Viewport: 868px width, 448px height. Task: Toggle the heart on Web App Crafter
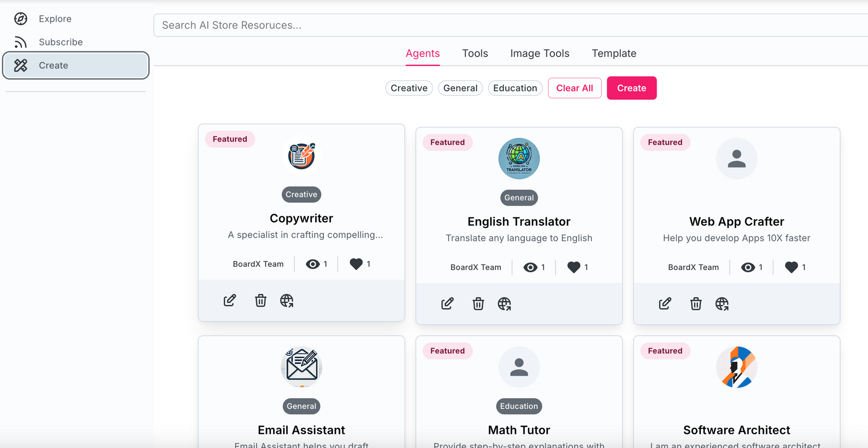[x=792, y=267]
